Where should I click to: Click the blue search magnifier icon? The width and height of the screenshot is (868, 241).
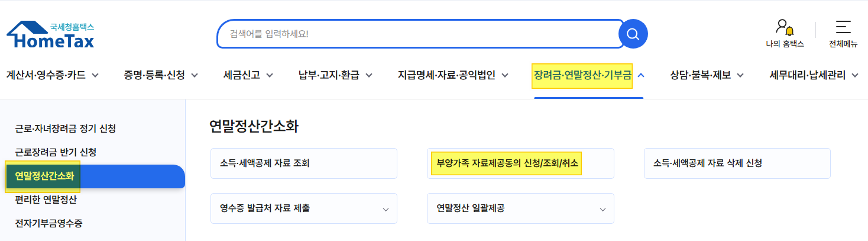pyautogui.click(x=633, y=34)
